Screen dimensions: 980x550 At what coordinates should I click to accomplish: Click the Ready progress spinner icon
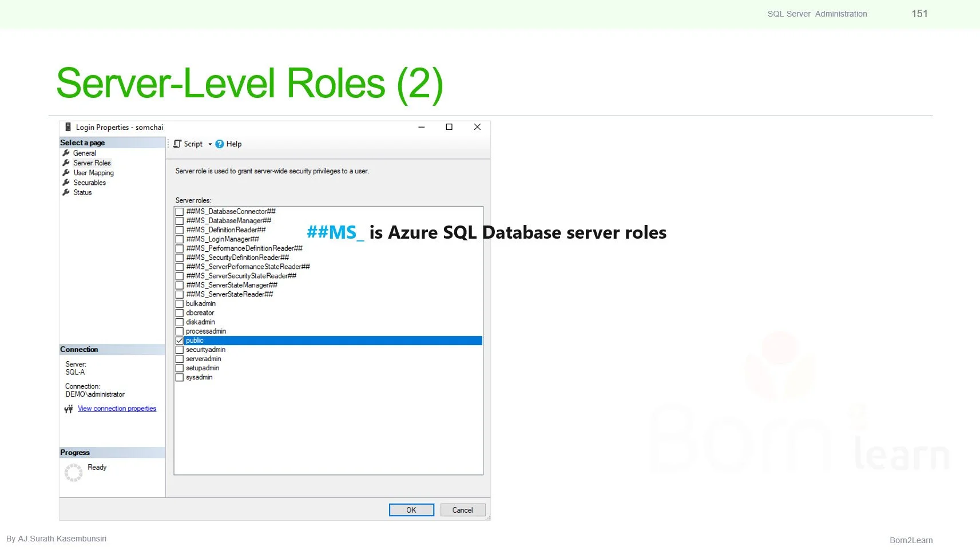click(x=74, y=473)
